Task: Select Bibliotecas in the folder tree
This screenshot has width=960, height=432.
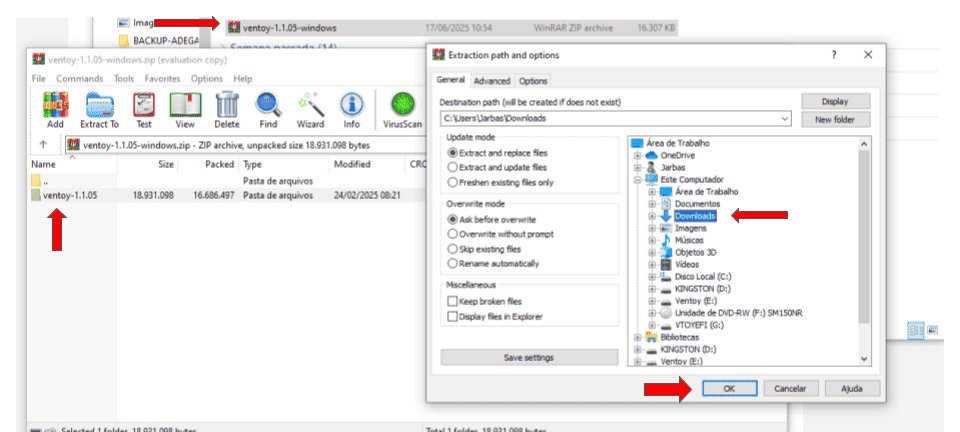Action: click(680, 337)
